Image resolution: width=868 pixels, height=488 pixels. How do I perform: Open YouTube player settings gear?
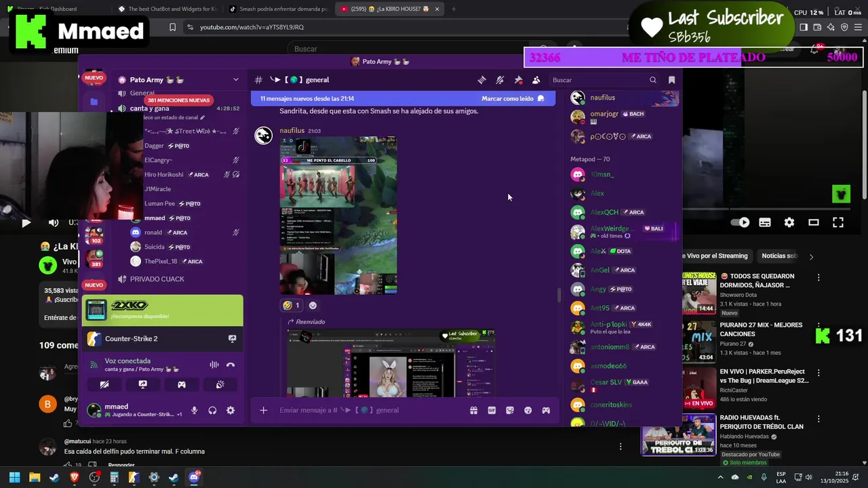tap(789, 222)
